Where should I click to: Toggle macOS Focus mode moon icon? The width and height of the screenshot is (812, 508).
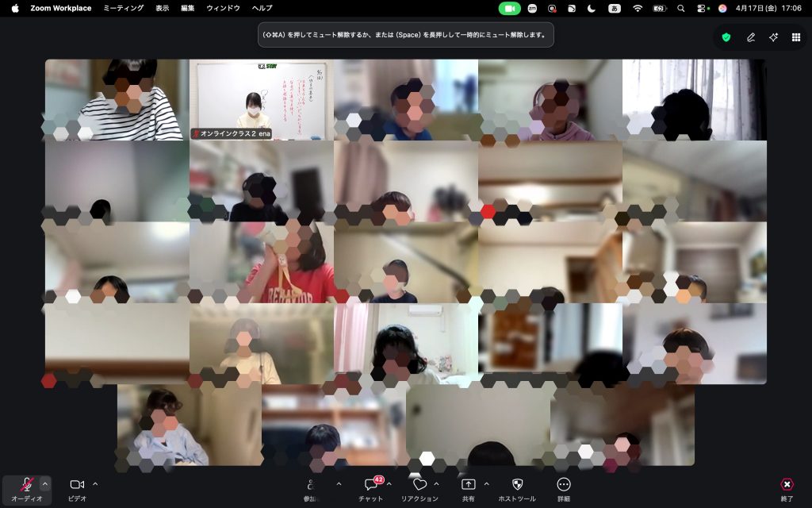(x=592, y=8)
